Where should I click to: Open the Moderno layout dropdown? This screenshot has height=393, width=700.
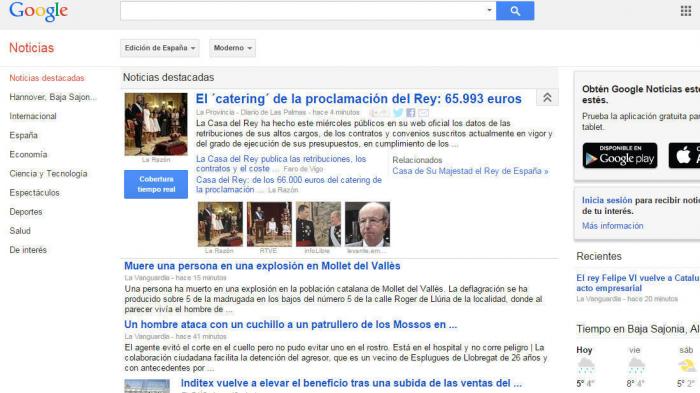tap(233, 48)
